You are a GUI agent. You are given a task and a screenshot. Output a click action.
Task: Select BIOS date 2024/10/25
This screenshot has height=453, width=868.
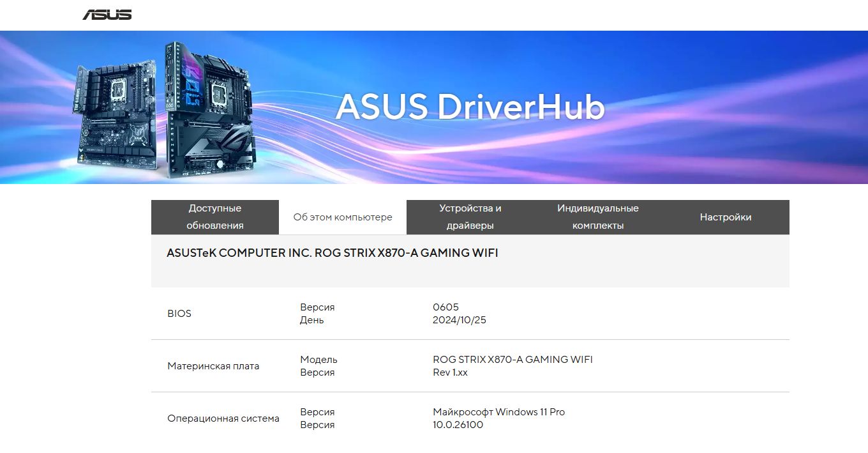tap(460, 320)
